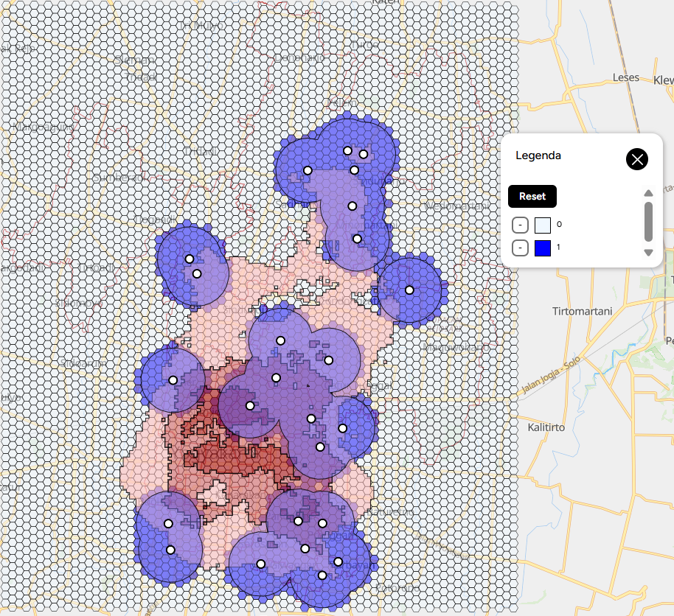Select the Kalitirto map label
This screenshot has width=674, height=616.
546,427
